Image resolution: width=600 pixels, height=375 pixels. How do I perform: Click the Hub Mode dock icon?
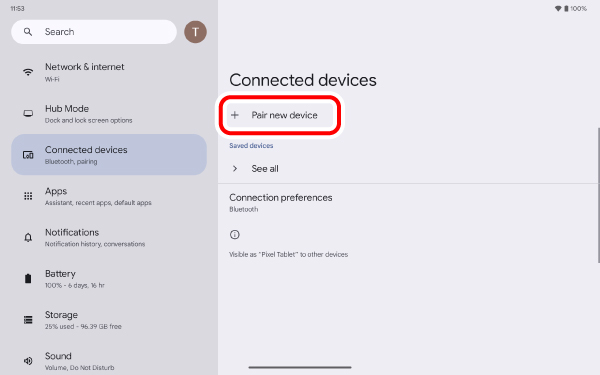pyautogui.click(x=28, y=113)
